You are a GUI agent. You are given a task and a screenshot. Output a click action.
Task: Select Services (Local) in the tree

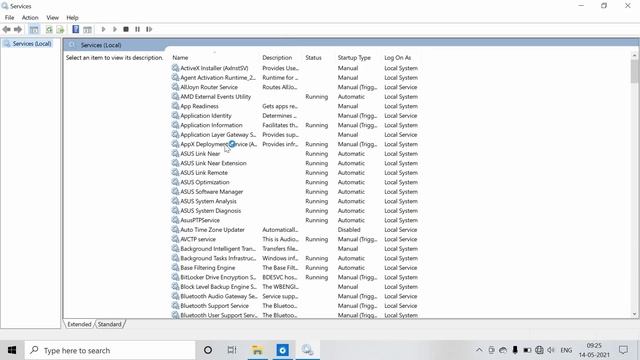coord(31,44)
